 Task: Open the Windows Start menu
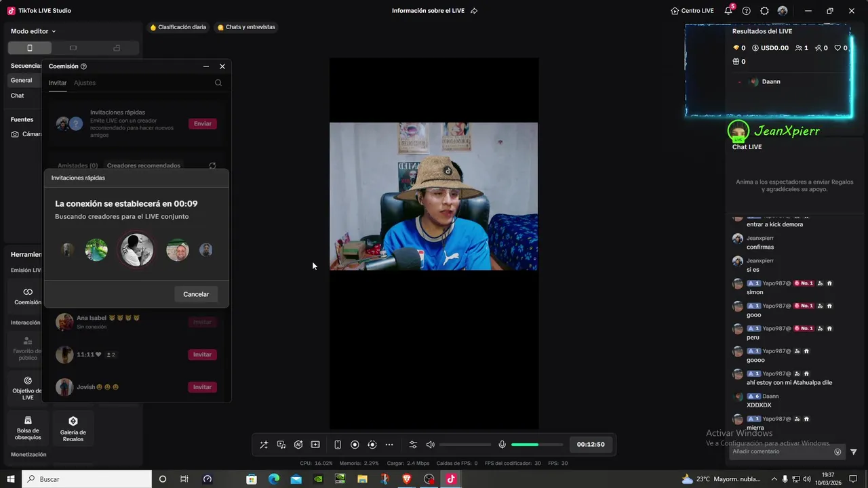[11, 479]
